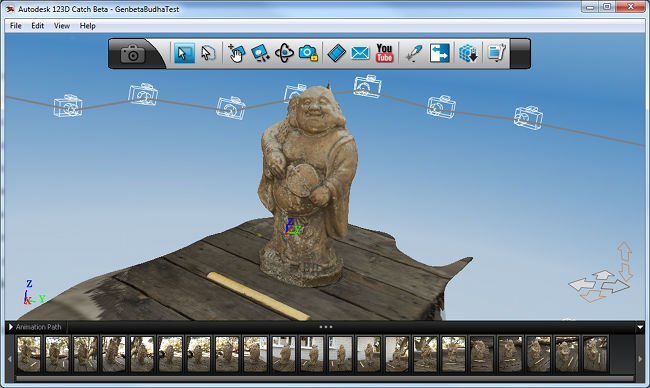650x388 pixels.
Task: Select the second-to-last filmstrip thumbnail
Action: (567, 354)
